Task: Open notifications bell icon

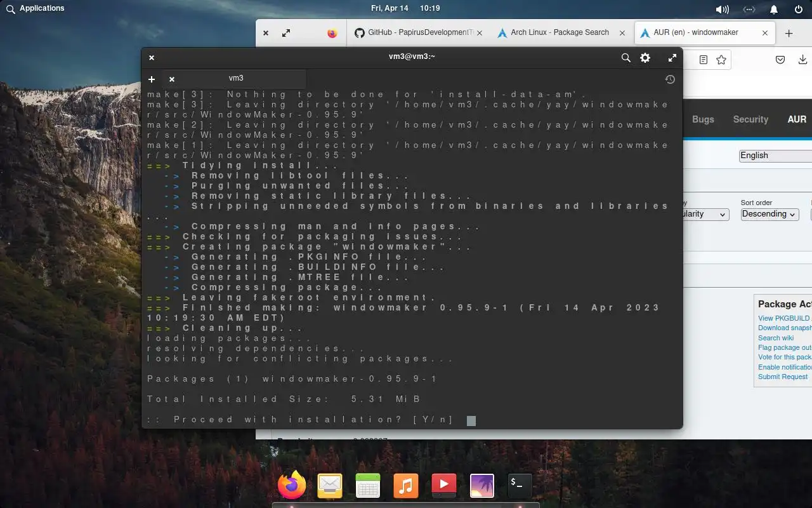Action: pyautogui.click(x=774, y=9)
